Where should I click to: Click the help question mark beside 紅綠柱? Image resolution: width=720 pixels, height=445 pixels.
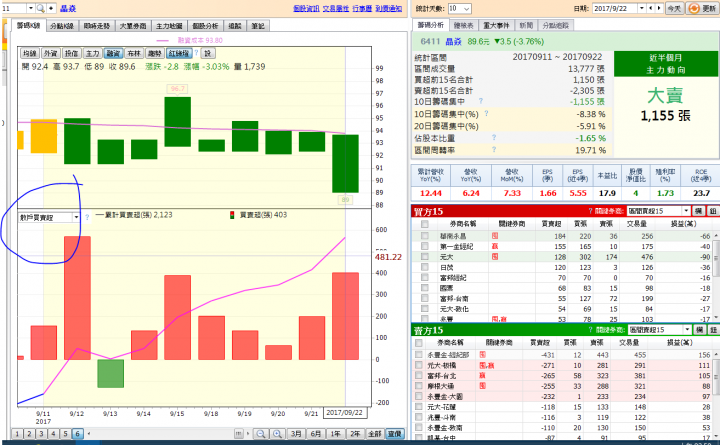196,53
